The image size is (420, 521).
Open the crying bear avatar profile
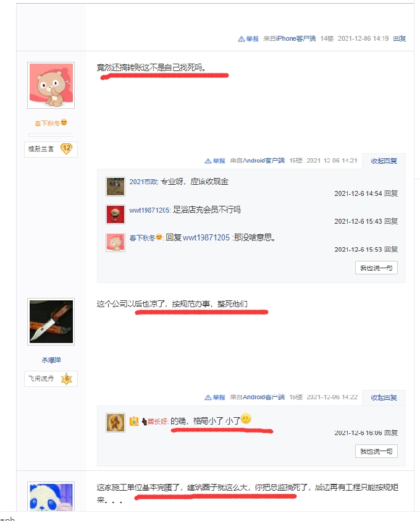(51, 85)
